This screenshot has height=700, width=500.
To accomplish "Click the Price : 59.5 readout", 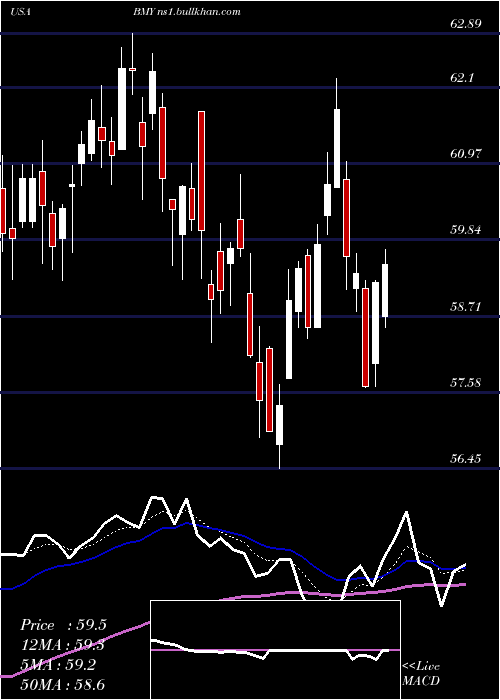I will click(x=63, y=625).
